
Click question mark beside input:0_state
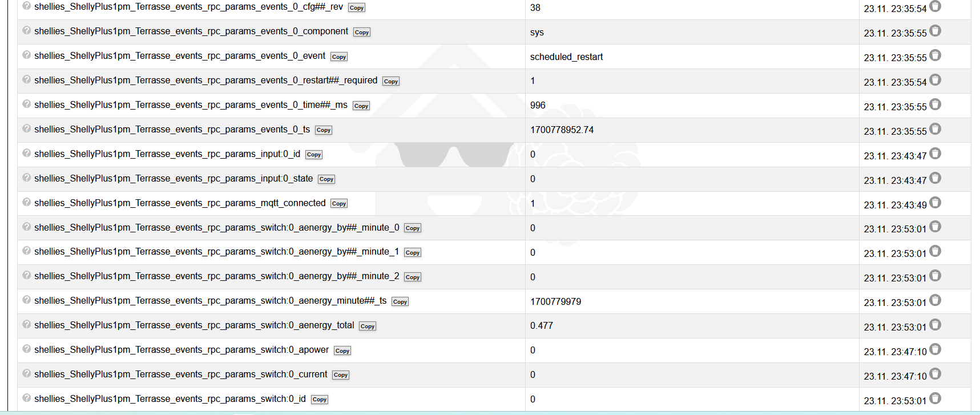27,178
